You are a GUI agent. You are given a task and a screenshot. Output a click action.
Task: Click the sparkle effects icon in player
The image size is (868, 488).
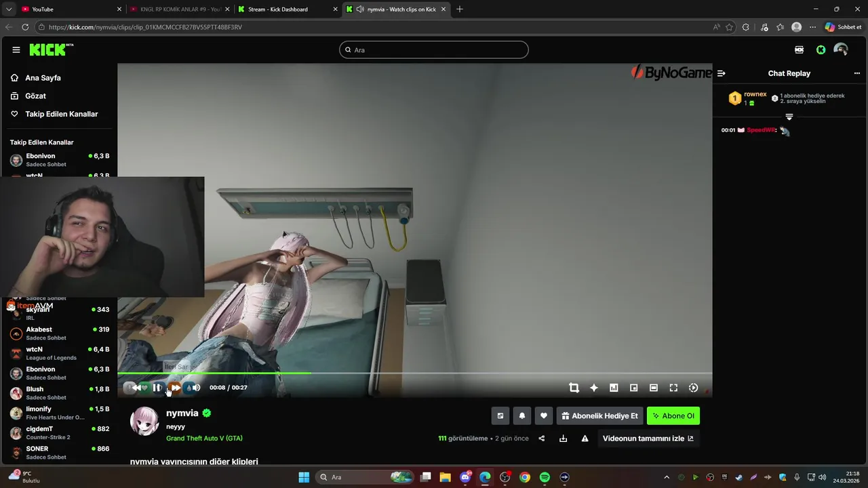point(594,388)
